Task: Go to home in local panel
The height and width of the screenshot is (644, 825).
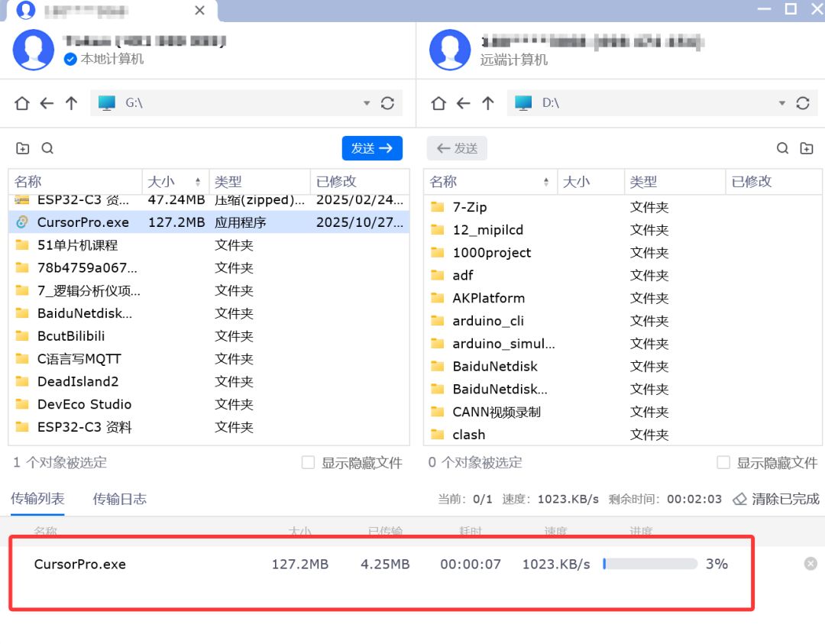Action: click(x=22, y=103)
